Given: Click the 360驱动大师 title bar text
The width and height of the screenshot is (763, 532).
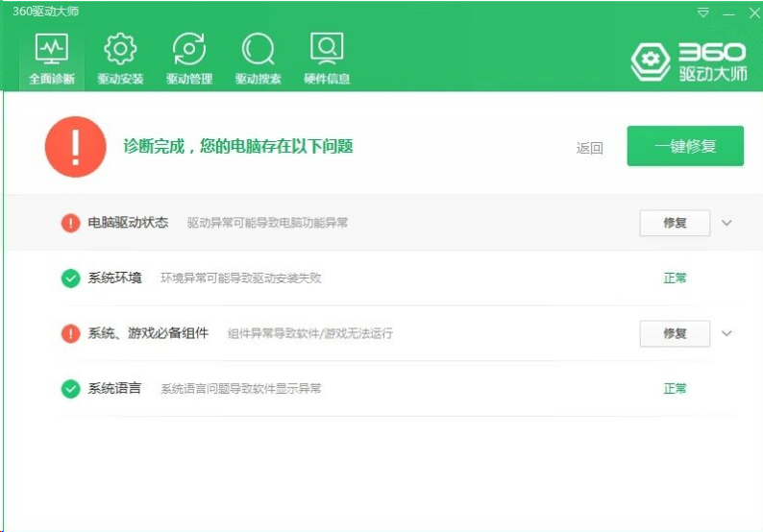Looking at the screenshot, I should pyautogui.click(x=46, y=12).
